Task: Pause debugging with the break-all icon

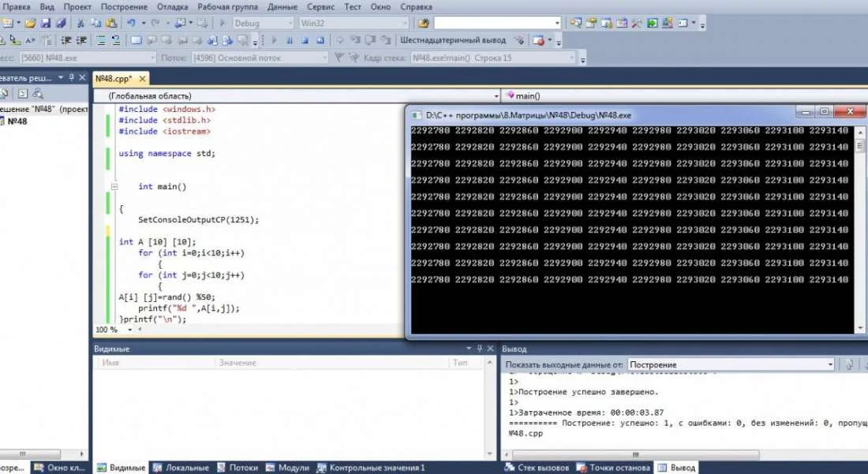Action: 290,40
